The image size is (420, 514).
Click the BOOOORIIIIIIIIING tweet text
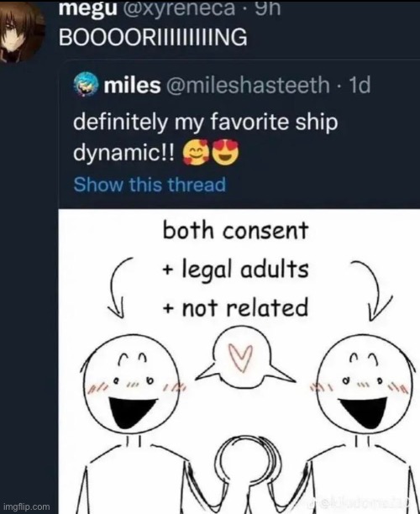153,37
